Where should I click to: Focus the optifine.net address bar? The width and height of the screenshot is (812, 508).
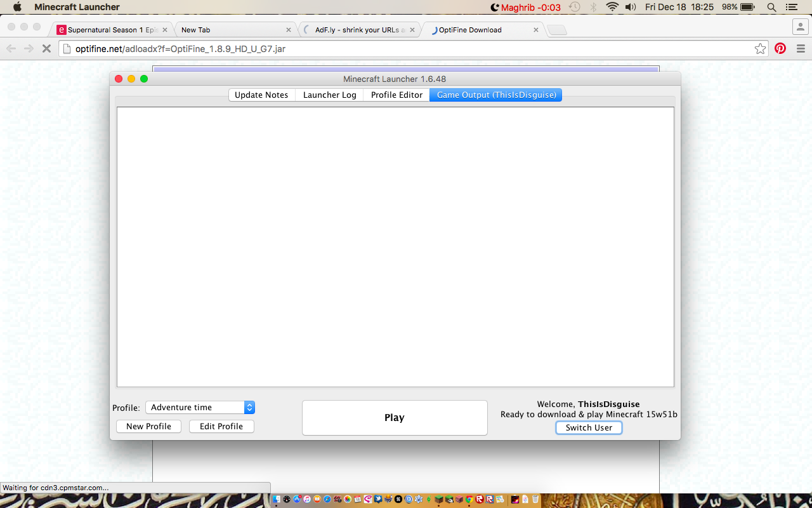tap(412, 49)
